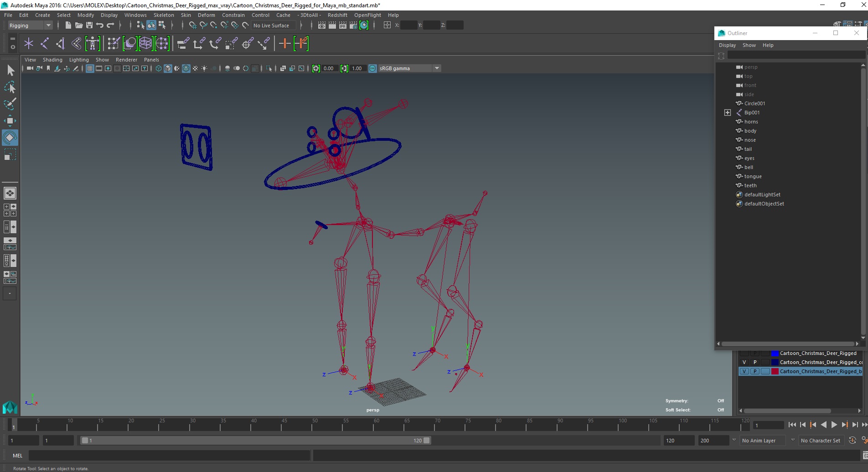
Task: Select the tongue node in Outliner
Action: tap(753, 176)
